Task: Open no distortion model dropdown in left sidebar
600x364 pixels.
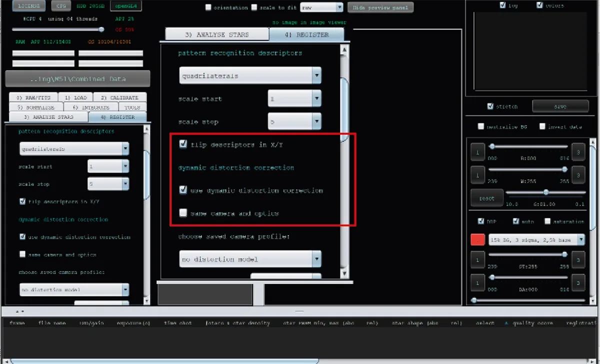Action: (x=74, y=289)
